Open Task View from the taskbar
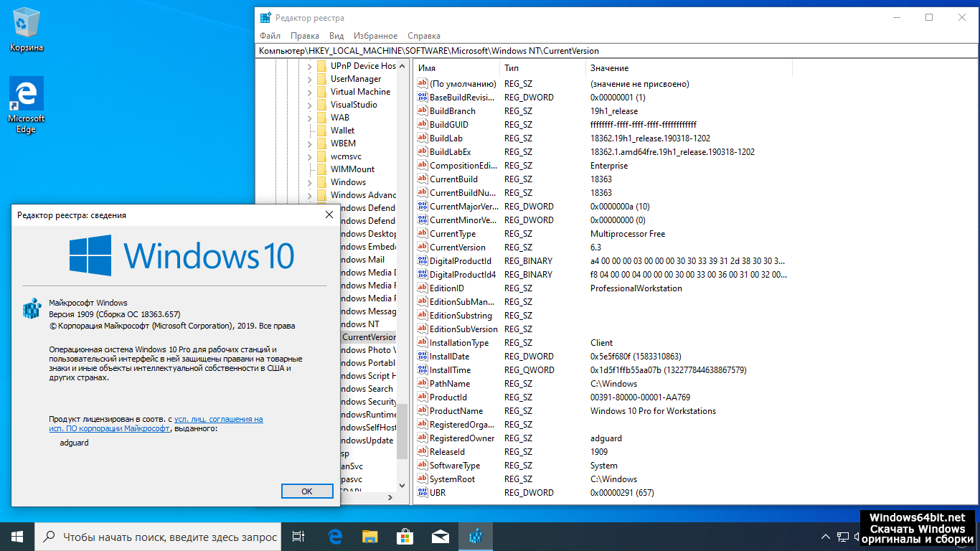The width and height of the screenshot is (980, 551). coord(298,537)
